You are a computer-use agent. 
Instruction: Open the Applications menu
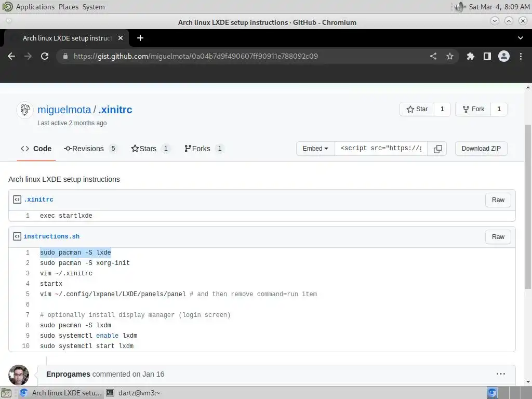pyautogui.click(x=35, y=7)
